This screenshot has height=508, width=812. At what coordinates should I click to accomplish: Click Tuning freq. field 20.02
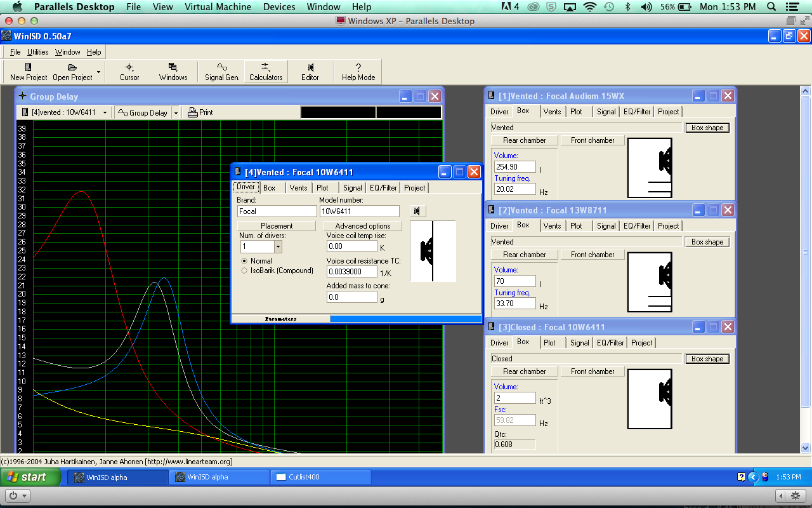(515, 189)
